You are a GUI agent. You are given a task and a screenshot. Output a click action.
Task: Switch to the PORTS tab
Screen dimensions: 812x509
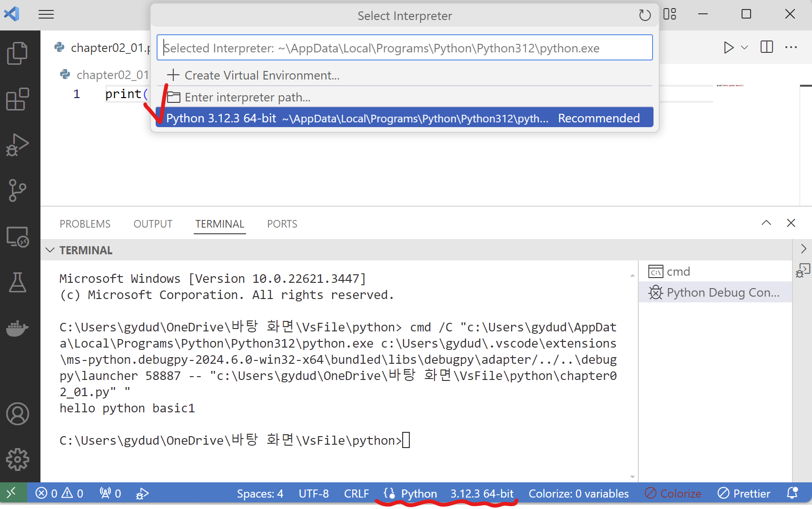pos(282,224)
